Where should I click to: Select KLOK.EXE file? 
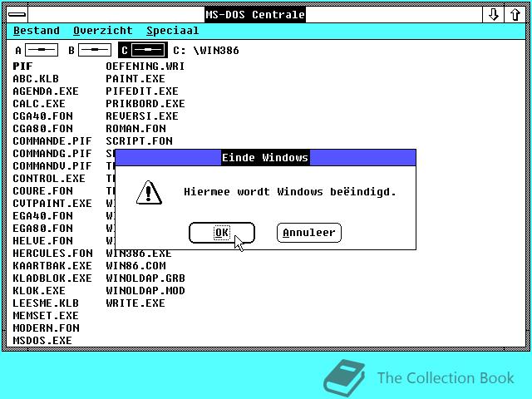pyautogui.click(x=39, y=291)
